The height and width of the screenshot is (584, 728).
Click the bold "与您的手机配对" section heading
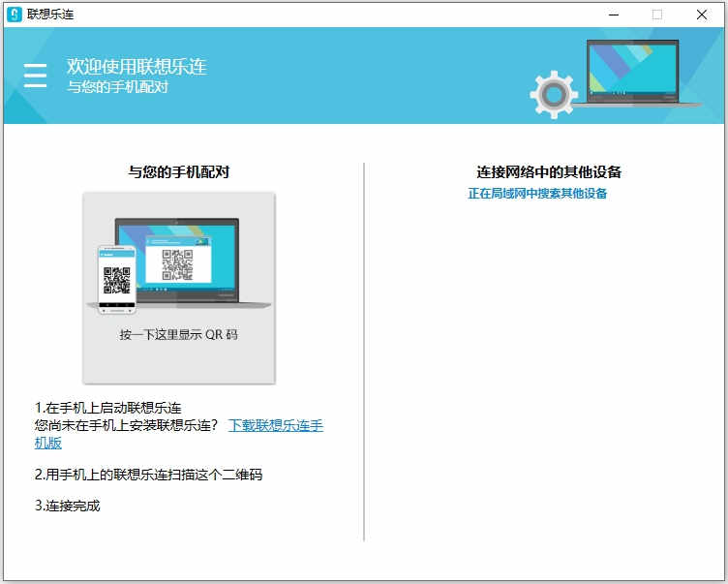click(x=179, y=171)
